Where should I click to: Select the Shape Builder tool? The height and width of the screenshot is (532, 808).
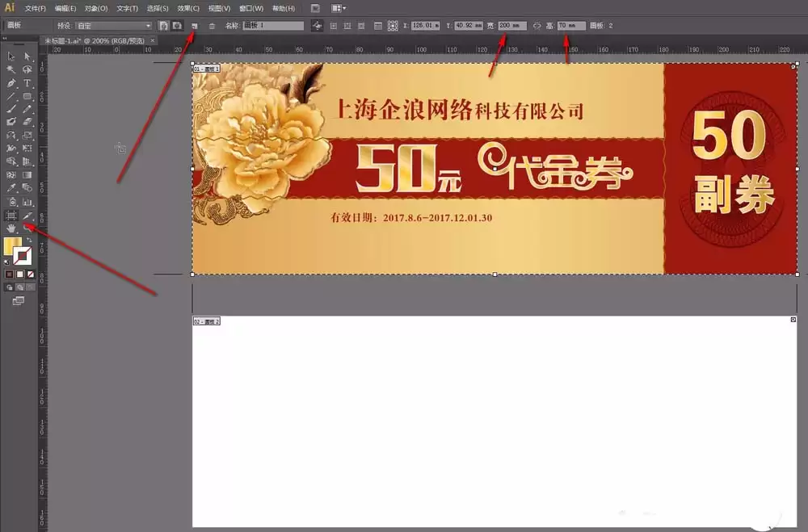click(11, 161)
